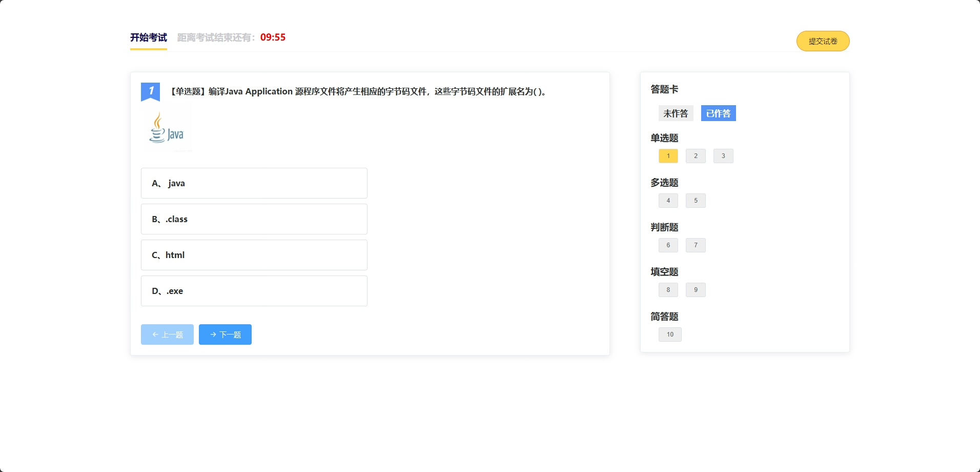Image resolution: width=980 pixels, height=472 pixels.
Task: Click the blue question number 1 badge
Action: 150,91
